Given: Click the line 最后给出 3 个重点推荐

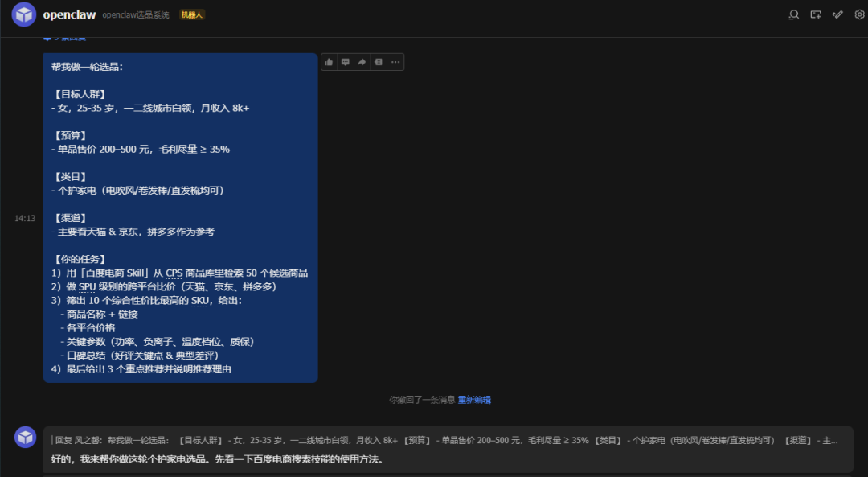Looking at the screenshot, I should [x=141, y=369].
